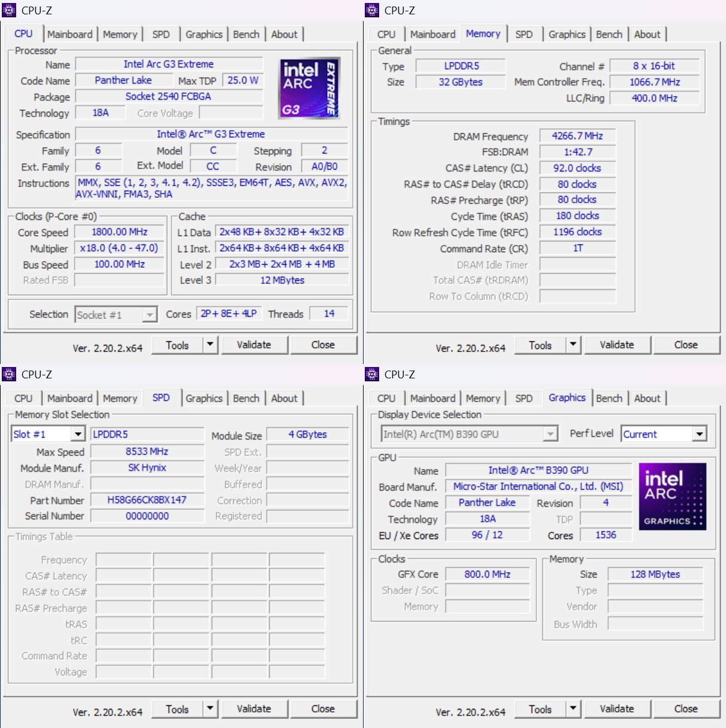Click Validate button in Graphics window
The width and height of the screenshot is (726, 728).
(x=617, y=708)
